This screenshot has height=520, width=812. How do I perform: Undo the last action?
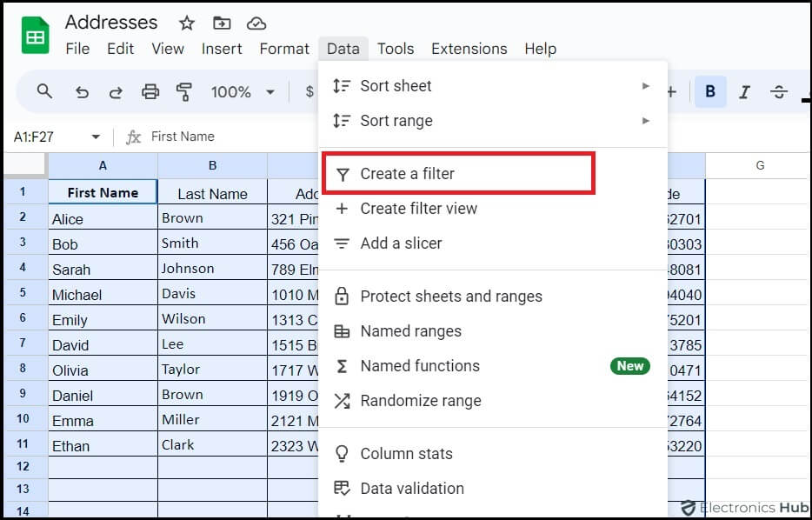click(x=83, y=90)
